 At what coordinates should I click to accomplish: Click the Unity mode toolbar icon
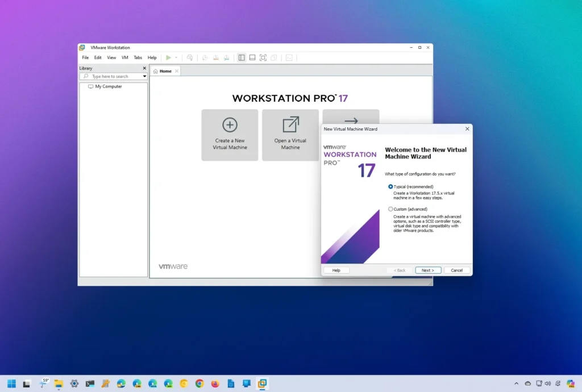point(274,57)
